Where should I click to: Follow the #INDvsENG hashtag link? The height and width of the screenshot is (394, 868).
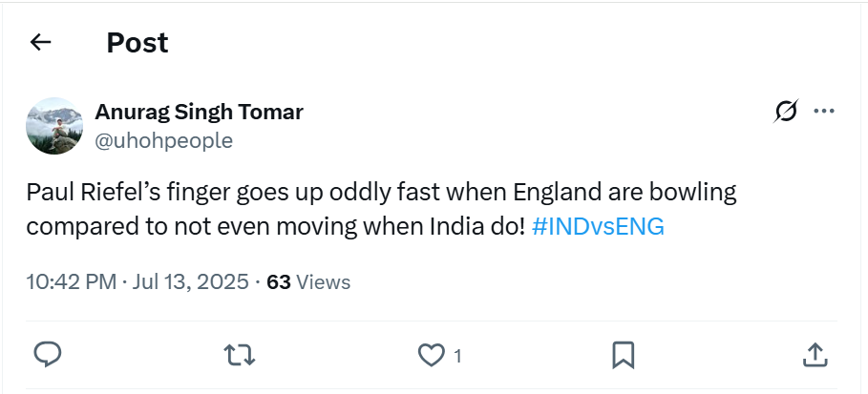(598, 227)
